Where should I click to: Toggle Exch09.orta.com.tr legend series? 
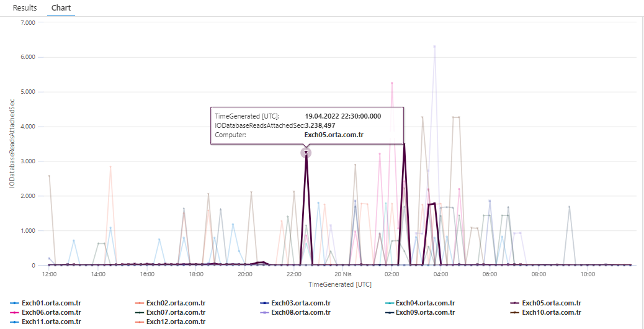click(x=420, y=313)
